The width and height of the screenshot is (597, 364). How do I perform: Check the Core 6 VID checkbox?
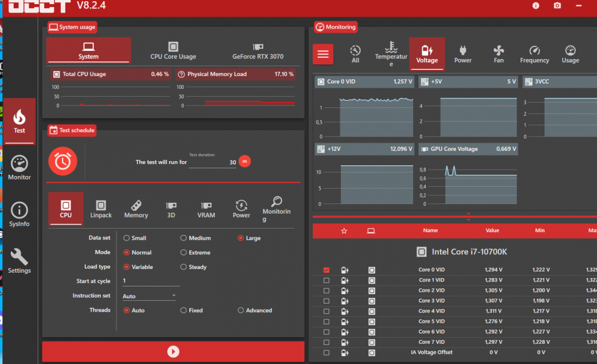click(x=327, y=332)
